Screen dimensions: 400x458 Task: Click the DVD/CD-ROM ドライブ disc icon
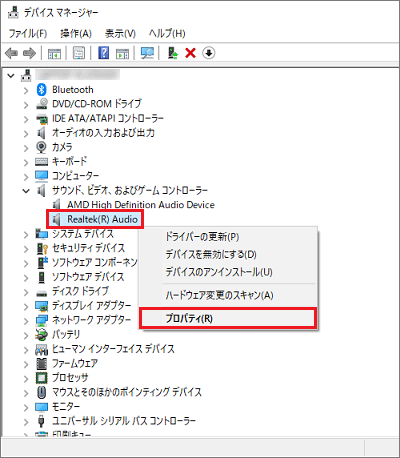pos(42,104)
